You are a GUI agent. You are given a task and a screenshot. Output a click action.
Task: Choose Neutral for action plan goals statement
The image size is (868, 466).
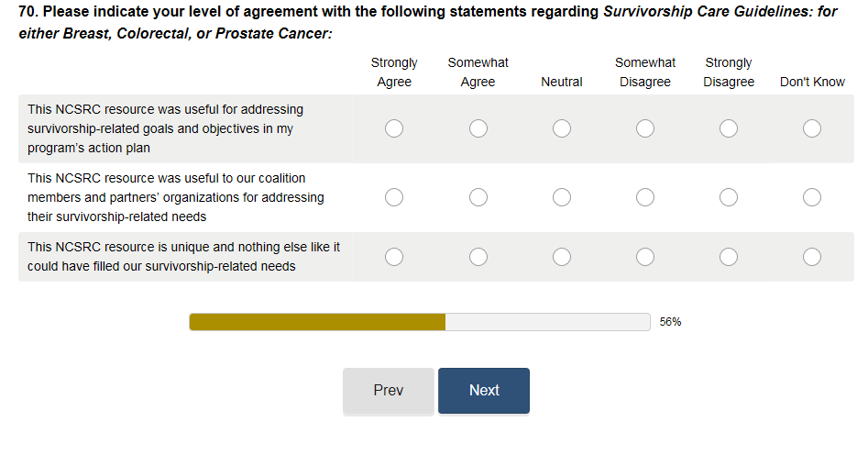(x=562, y=128)
